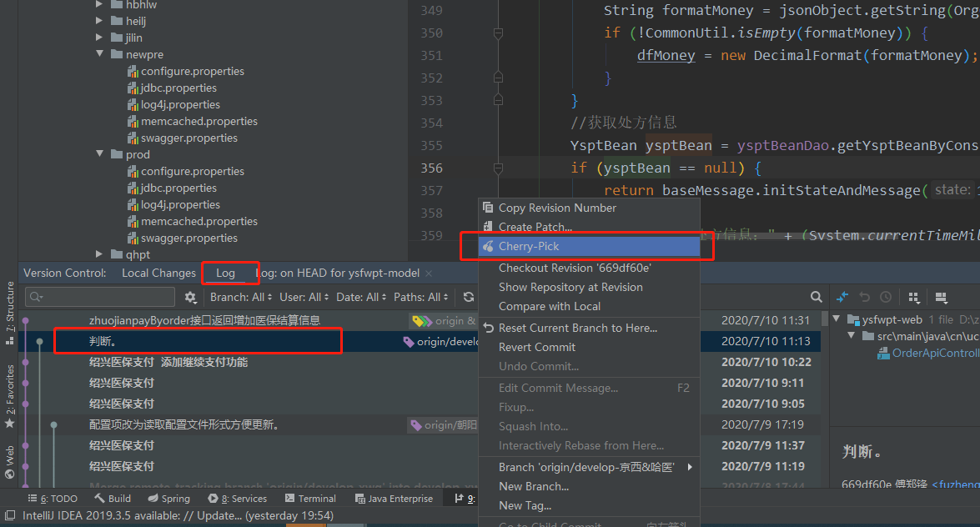Open the Java Enterprise tool window
The image size is (980, 527).
394,499
